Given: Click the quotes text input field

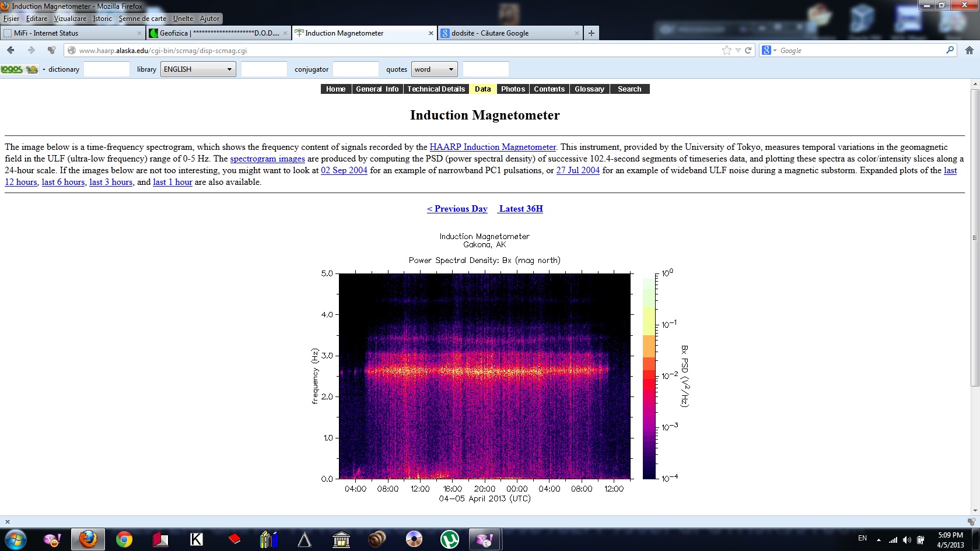Looking at the screenshot, I should coord(485,69).
